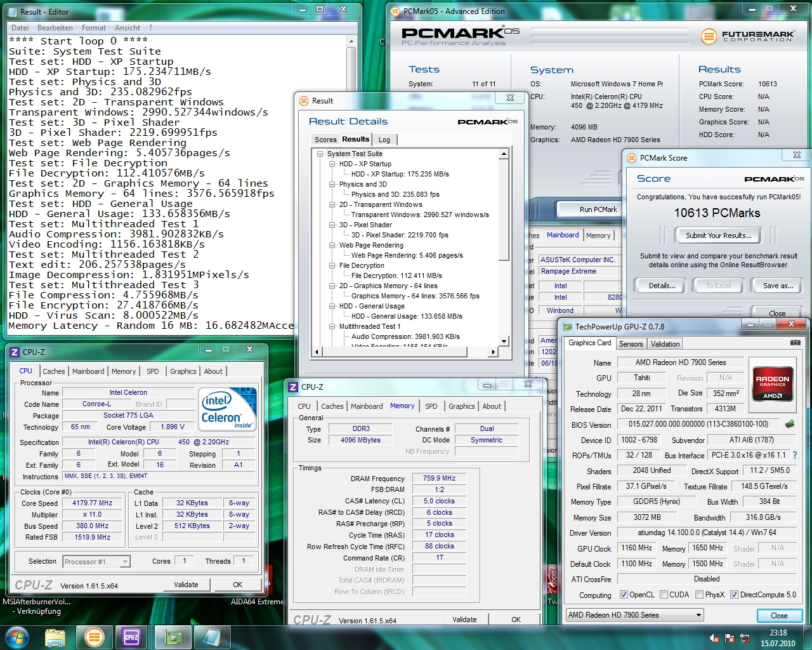Open the Format menu in Editor
Viewport: 812px width, 650px height.
click(x=94, y=28)
